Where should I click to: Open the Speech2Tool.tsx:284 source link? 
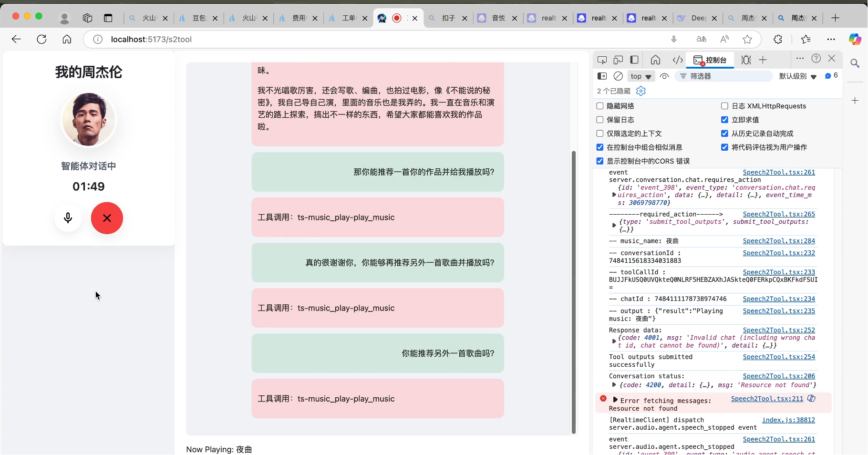pos(778,241)
